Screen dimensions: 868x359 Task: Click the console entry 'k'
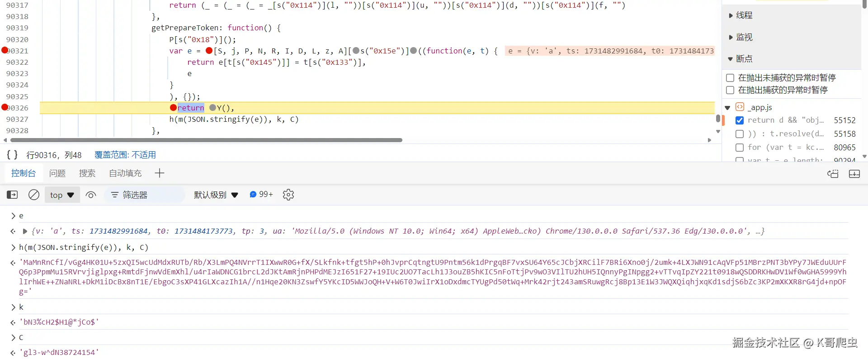[x=21, y=307]
